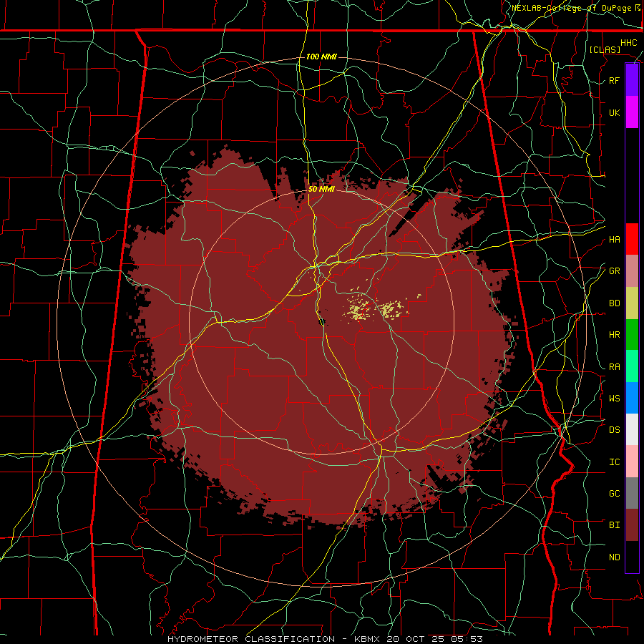Click the GR pink-brown legend swatch
Image resolution: width=644 pixels, height=644 pixels.
pyautogui.click(x=632, y=271)
